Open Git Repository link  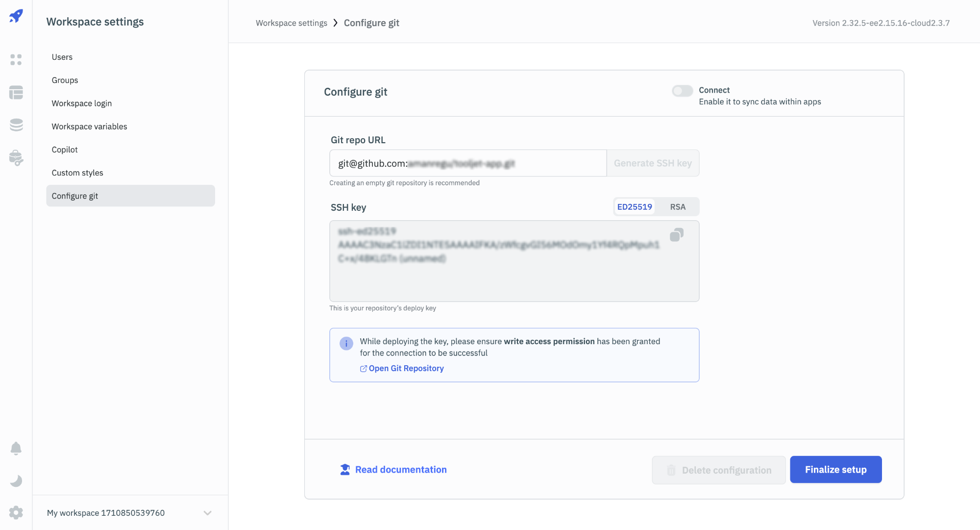pyautogui.click(x=406, y=368)
